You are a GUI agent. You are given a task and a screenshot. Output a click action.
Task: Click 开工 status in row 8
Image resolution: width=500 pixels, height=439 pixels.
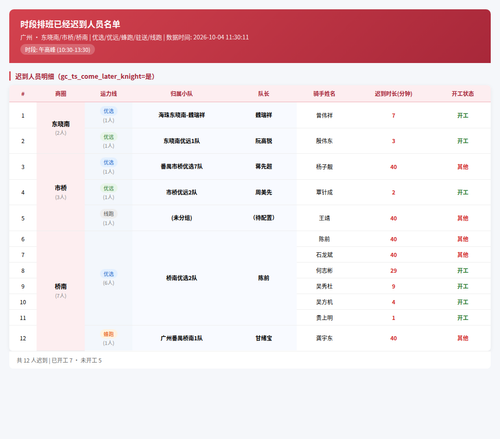[x=463, y=271]
